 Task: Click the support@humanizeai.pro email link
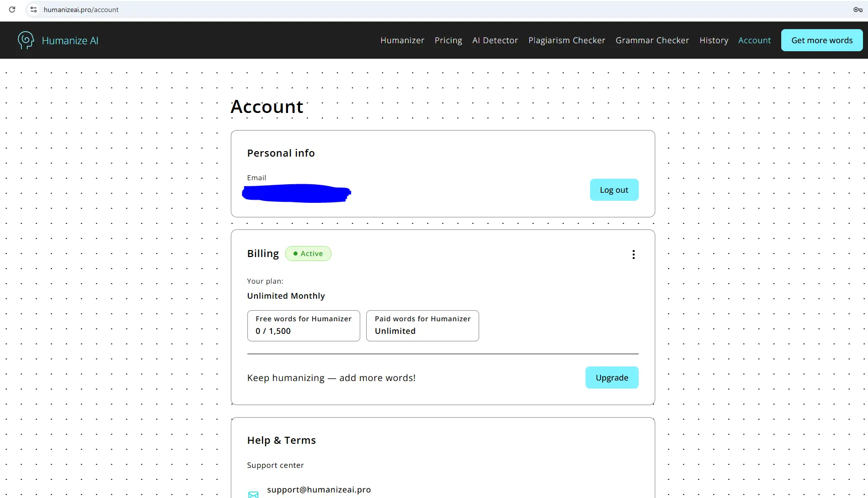coord(319,489)
